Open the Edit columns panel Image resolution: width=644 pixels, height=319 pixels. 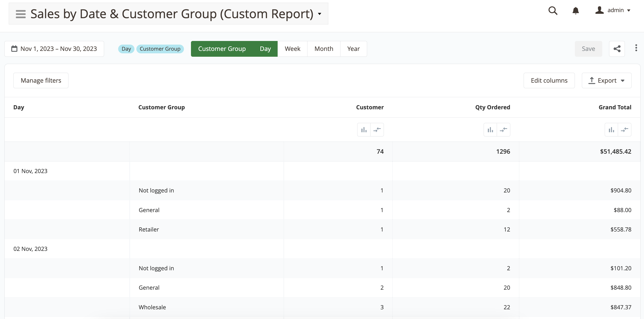(549, 80)
